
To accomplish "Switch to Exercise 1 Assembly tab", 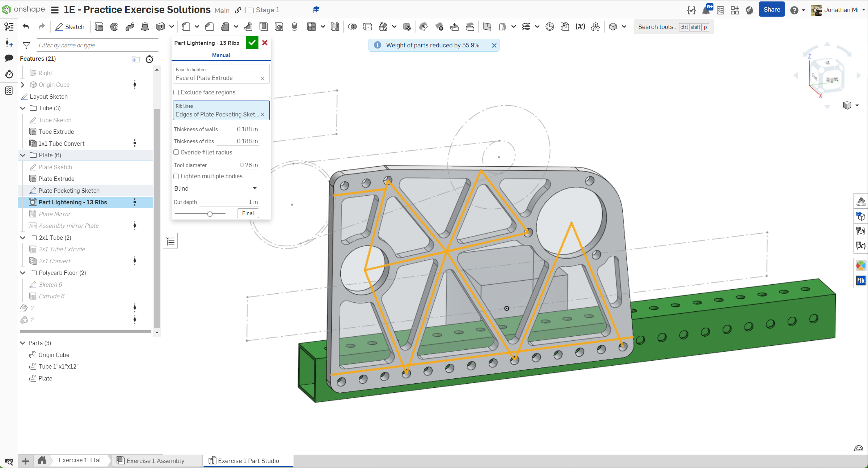I will (155, 460).
